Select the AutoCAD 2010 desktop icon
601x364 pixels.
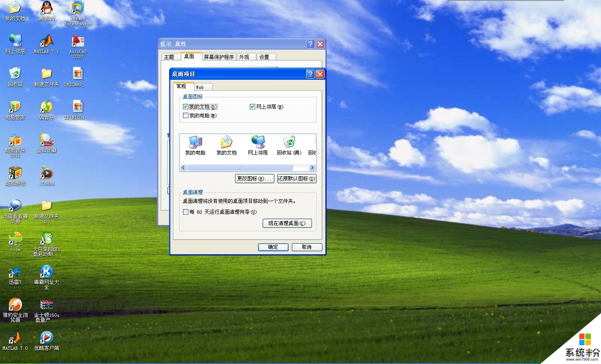78,45
